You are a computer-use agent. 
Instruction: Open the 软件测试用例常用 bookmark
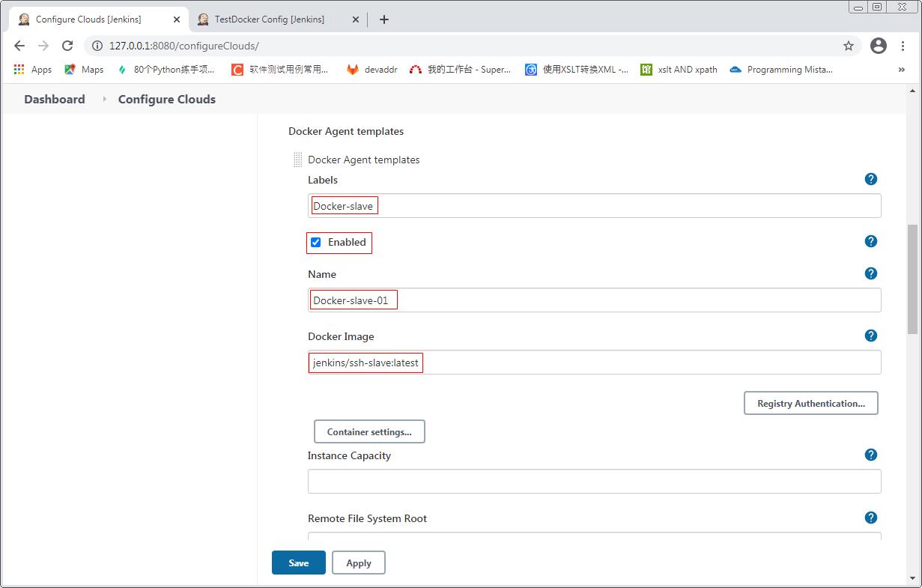[x=280, y=70]
